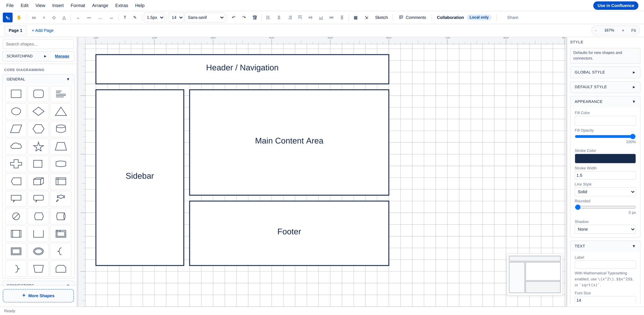
Task: Click Use in Confluence button
Action: point(616,6)
